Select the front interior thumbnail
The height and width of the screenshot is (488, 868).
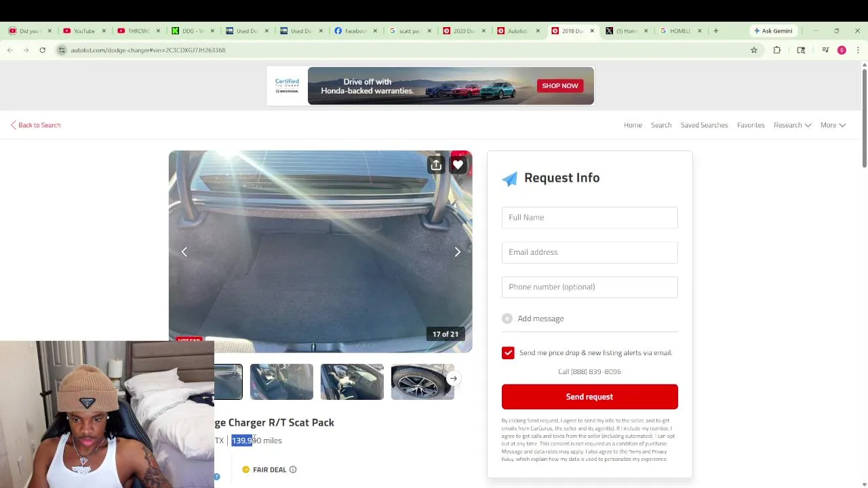(352, 382)
